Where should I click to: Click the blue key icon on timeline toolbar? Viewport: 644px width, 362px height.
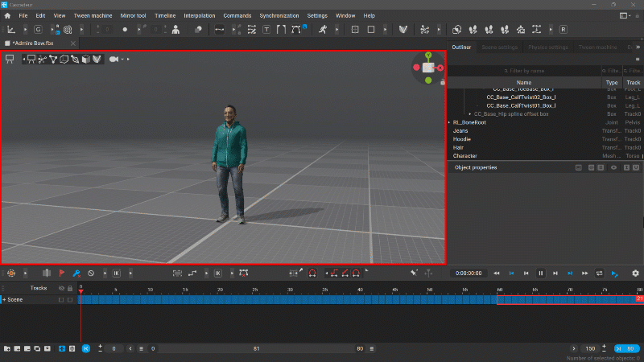(76, 274)
